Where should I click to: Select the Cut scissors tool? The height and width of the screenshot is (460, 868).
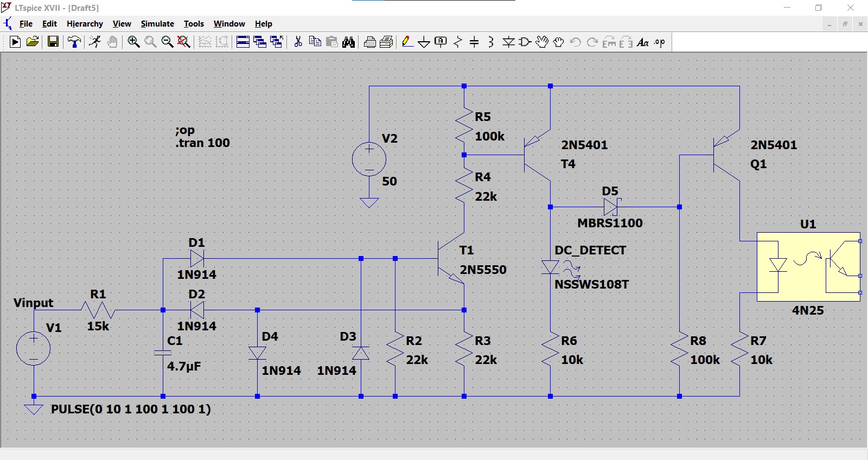tap(298, 42)
